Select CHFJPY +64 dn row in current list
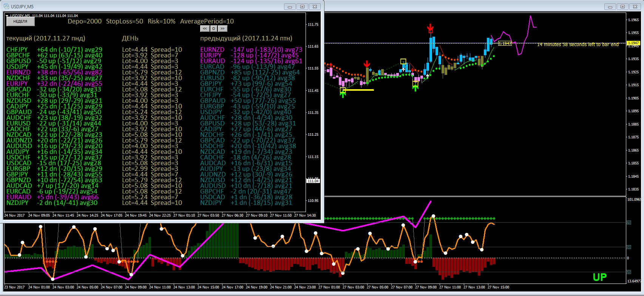The width and height of the screenshot is (644, 296). click(x=54, y=50)
